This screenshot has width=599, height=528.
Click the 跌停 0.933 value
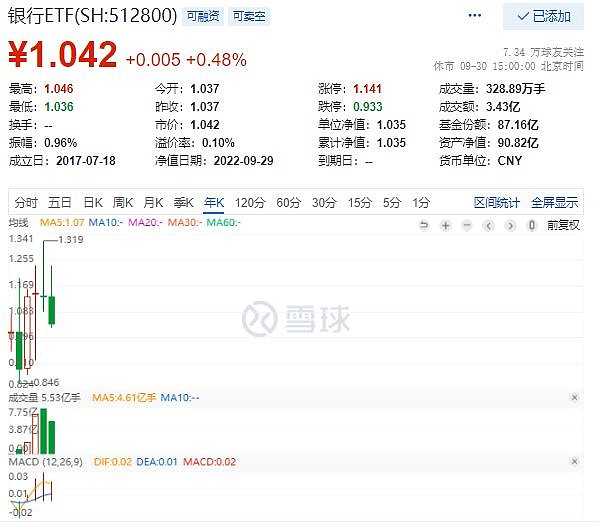(x=367, y=107)
